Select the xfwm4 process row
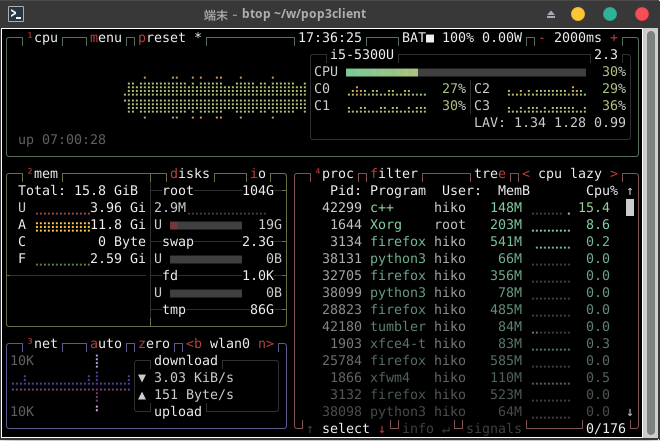Viewport: 660px width, 441px height. tap(466, 377)
